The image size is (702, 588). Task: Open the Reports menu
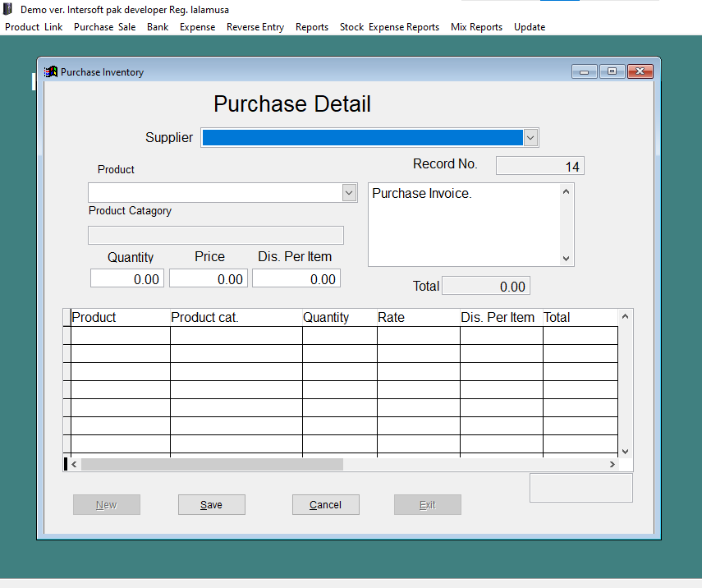click(x=312, y=27)
